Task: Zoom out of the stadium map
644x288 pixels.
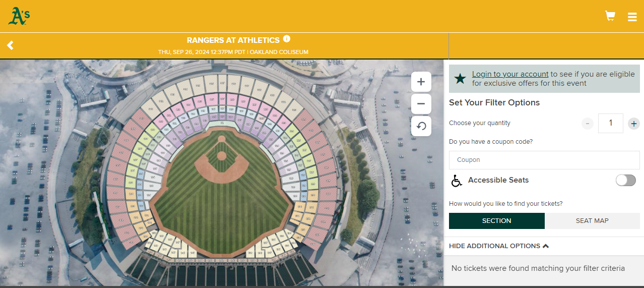Action: click(x=421, y=104)
